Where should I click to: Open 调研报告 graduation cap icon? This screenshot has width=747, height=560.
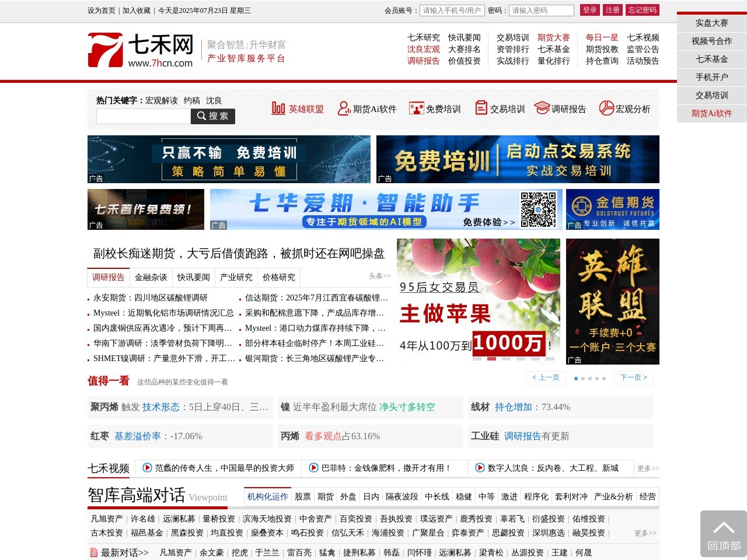(x=542, y=108)
